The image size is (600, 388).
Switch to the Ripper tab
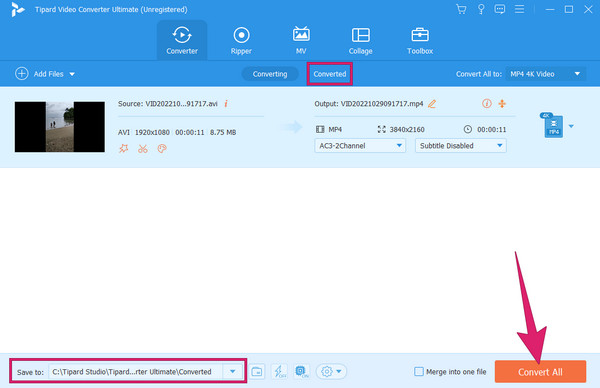[x=241, y=40]
